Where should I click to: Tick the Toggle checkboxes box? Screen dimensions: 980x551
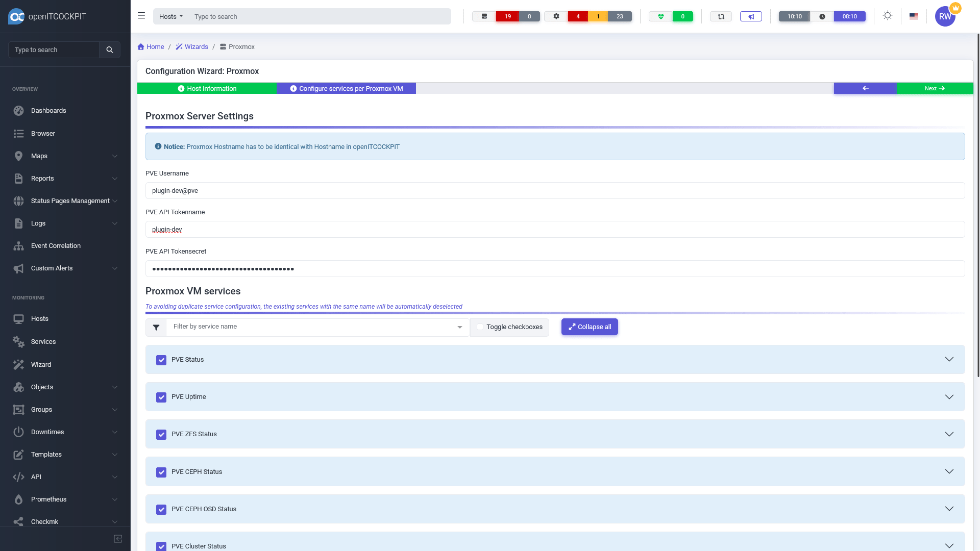pos(480,327)
